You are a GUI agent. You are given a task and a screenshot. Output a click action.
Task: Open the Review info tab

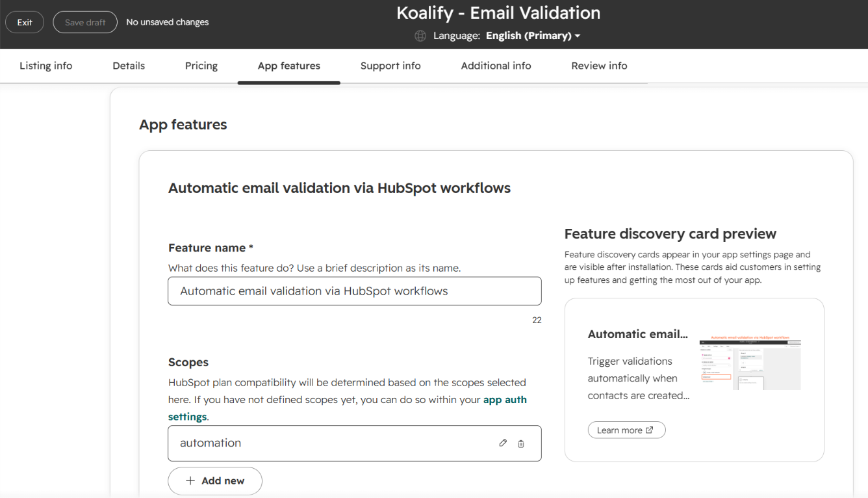click(599, 66)
